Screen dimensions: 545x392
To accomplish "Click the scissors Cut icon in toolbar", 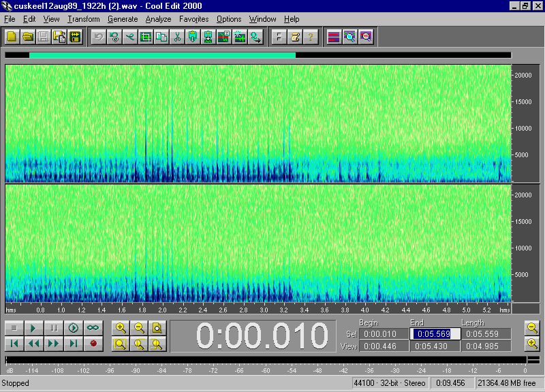I will (177, 37).
